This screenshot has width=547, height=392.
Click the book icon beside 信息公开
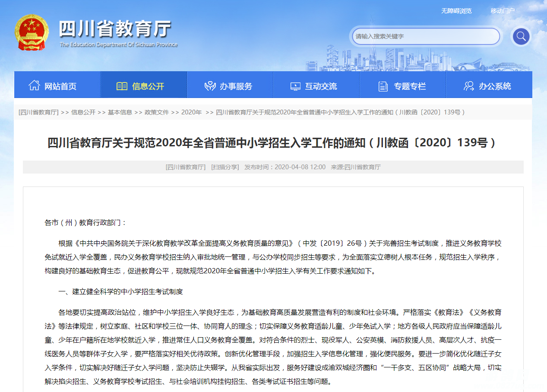[x=122, y=86]
